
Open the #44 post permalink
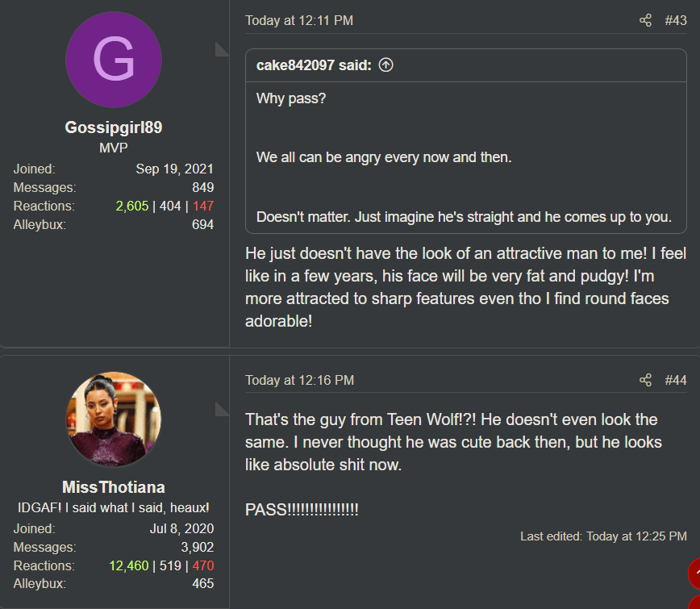click(676, 381)
